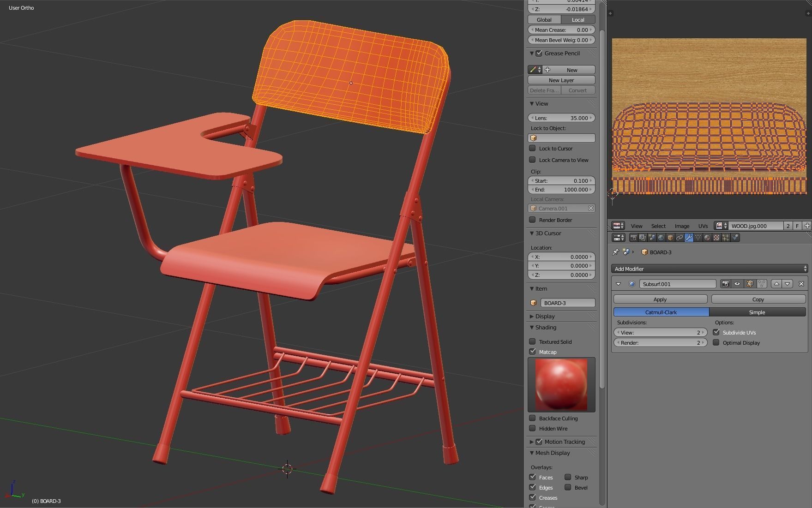Enable Lock Camera to View checkbox

[532, 160]
